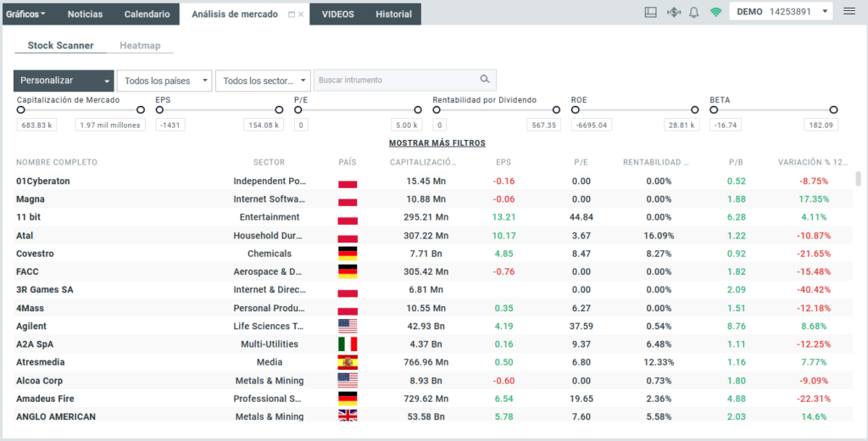Open the Historial tab
This screenshot has width=868, height=441.
[x=393, y=14]
